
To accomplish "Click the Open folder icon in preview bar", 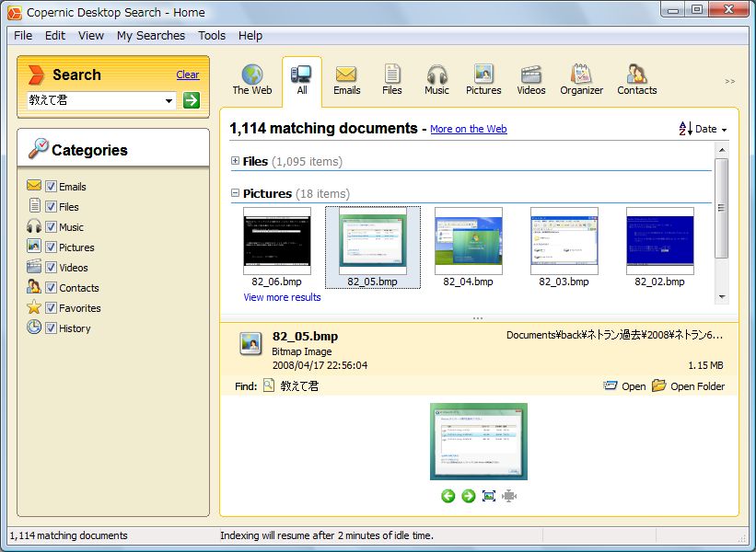I will 658,385.
